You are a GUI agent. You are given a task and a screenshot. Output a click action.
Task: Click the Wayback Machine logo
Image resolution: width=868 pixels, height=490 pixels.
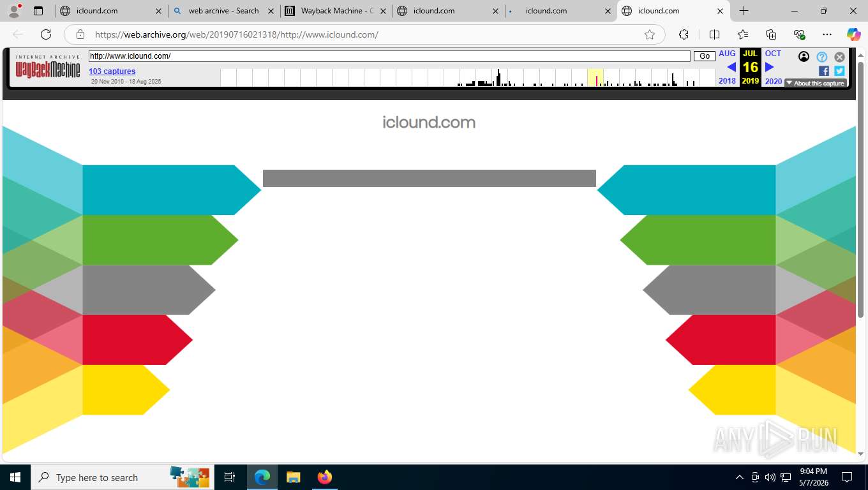pyautogui.click(x=48, y=66)
